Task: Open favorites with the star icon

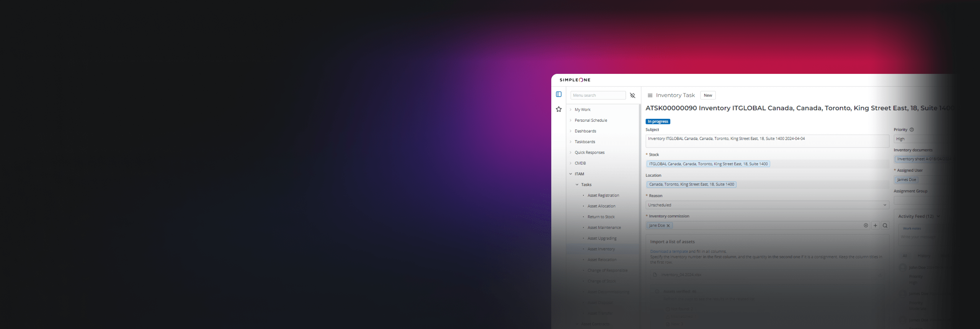Action: 559,109
